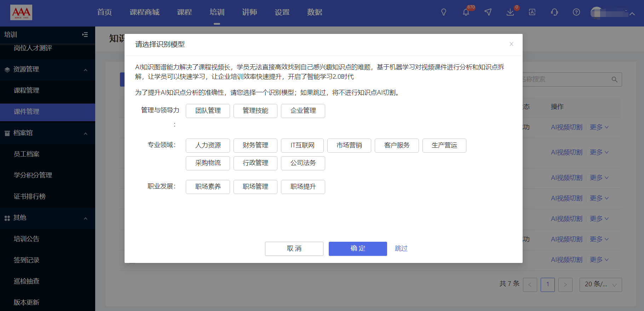Screen dimensions: 644x311
Task: Open the headset support icon
Action: pos(554,12)
